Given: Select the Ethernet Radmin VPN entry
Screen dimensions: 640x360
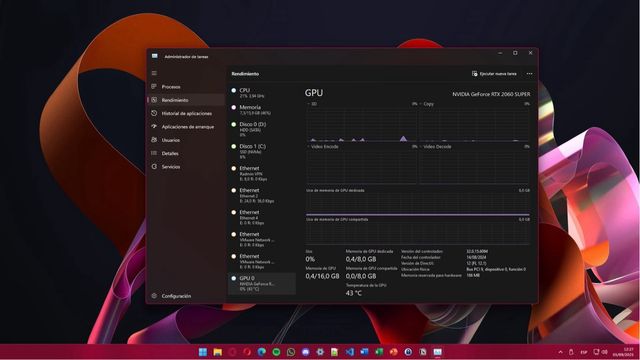Looking at the screenshot, I should click(x=262, y=173).
